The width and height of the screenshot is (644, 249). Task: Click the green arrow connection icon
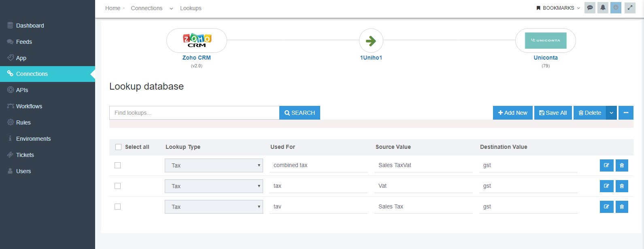(x=371, y=41)
